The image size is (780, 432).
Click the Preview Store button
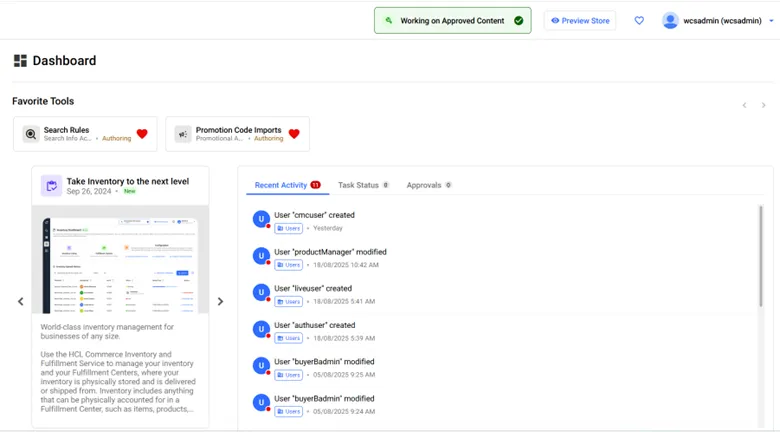coord(580,20)
